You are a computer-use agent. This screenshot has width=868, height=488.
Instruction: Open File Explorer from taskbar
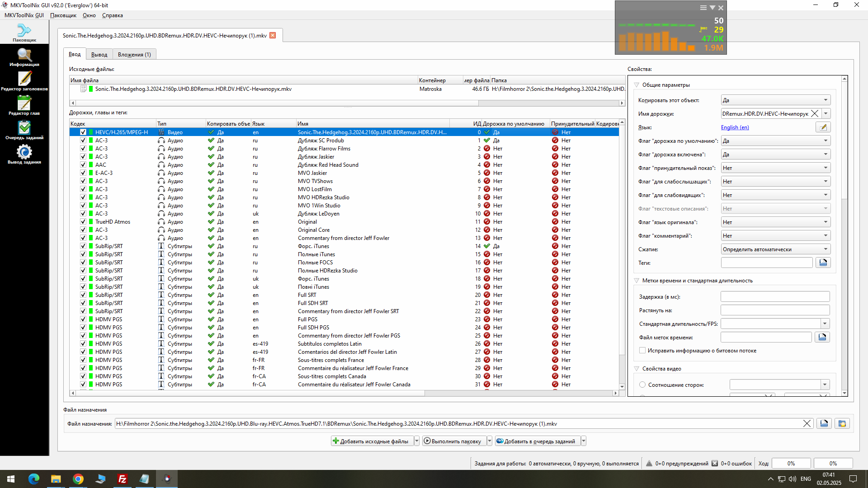tap(56, 479)
